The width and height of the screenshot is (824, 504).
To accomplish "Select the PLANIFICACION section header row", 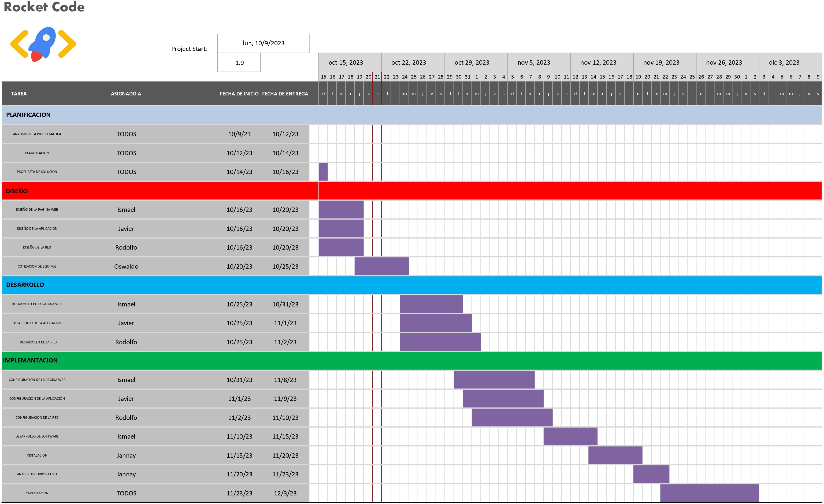I will coord(412,115).
